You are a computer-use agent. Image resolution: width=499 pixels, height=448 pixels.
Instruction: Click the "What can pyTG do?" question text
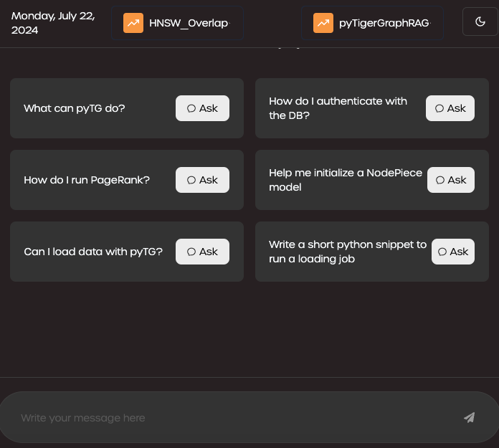point(75,108)
